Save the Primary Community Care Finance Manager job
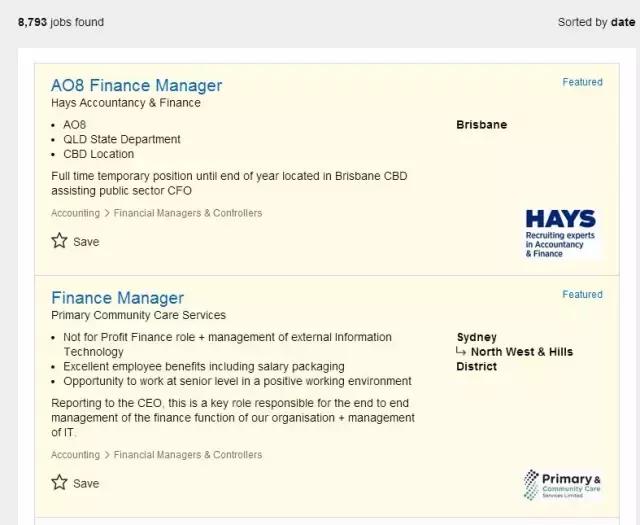The image size is (640, 525). tap(86, 484)
